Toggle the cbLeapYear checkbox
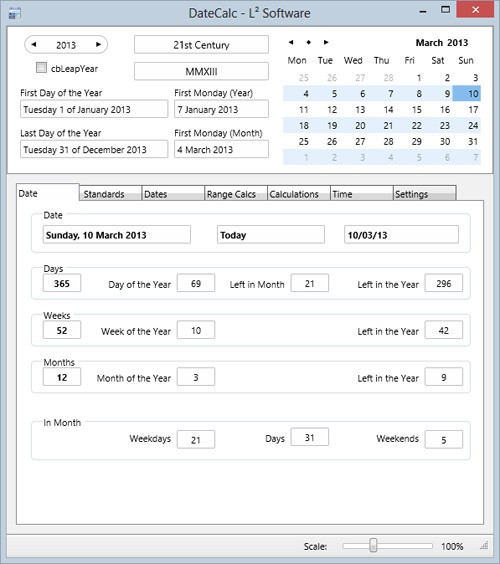Image resolution: width=500 pixels, height=564 pixels. click(41, 68)
